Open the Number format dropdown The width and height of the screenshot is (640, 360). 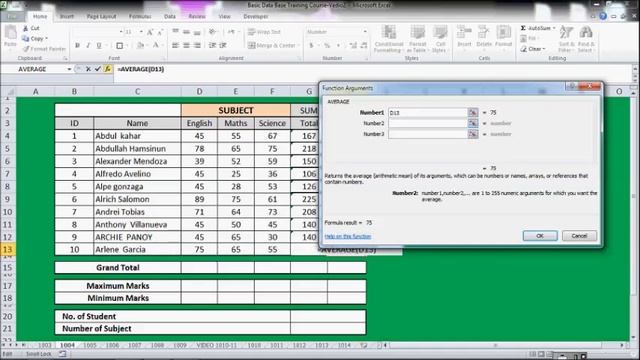pos(365,32)
